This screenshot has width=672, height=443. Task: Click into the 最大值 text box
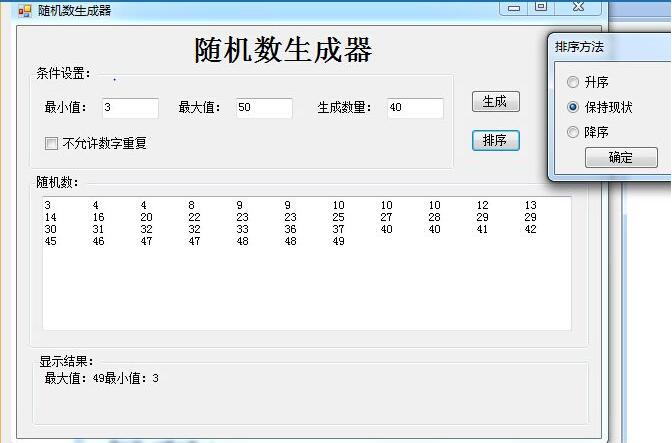click(x=264, y=108)
